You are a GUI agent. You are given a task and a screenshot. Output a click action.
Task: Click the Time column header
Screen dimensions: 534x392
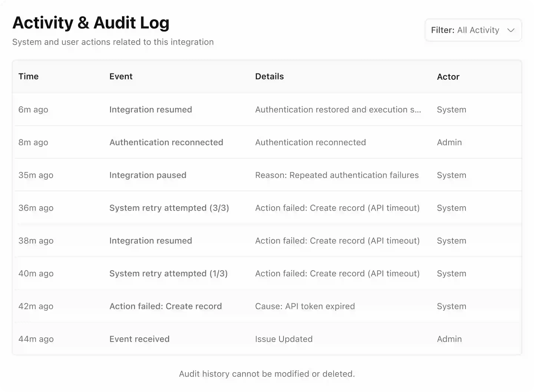(29, 76)
